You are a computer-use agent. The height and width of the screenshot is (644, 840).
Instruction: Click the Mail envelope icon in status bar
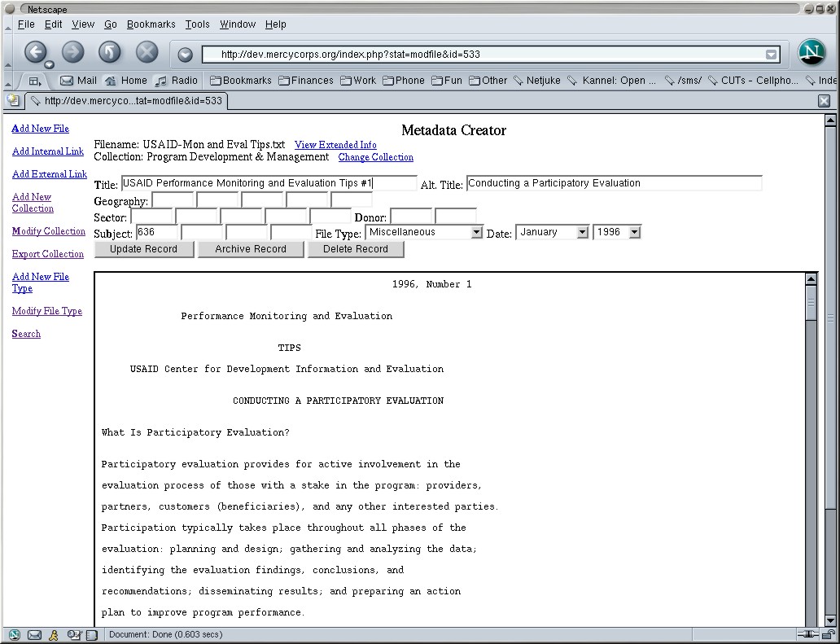coord(34,635)
